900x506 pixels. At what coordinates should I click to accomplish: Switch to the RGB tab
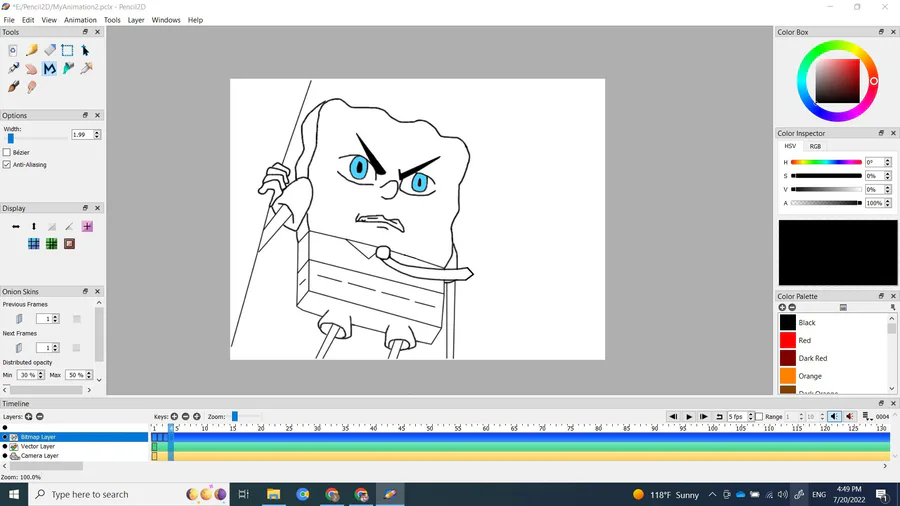tap(815, 146)
